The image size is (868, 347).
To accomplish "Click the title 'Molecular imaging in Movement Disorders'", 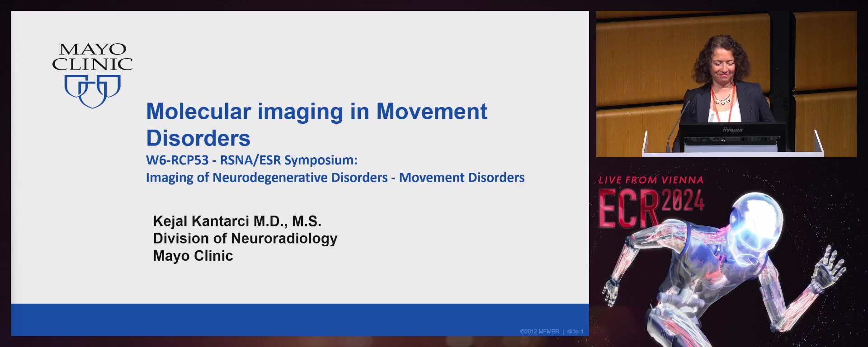I will [316, 125].
